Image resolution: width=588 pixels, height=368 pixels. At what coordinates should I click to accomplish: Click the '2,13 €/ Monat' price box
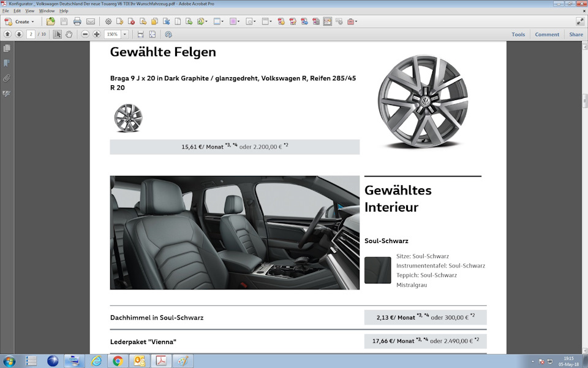(426, 317)
